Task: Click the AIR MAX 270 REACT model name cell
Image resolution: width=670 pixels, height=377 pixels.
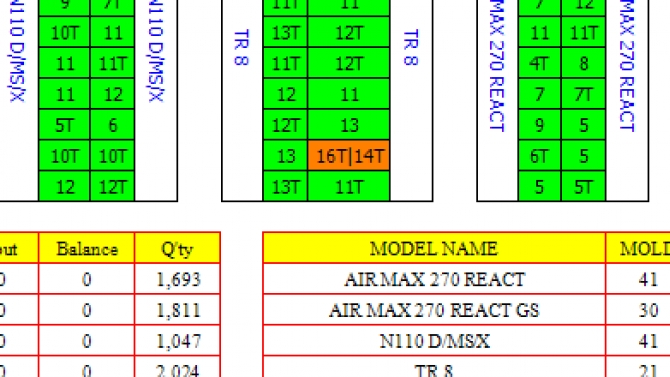Action: pyautogui.click(x=434, y=279)
